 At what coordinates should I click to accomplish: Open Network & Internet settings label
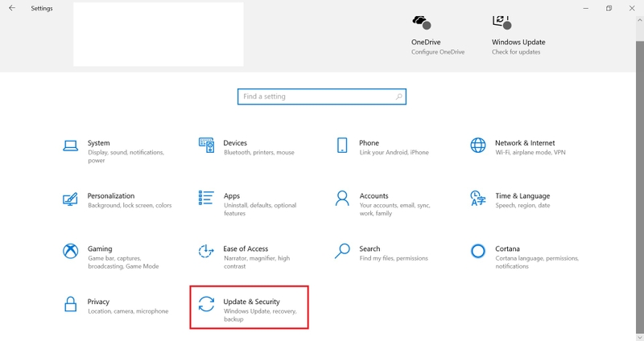tap(525, 143)
